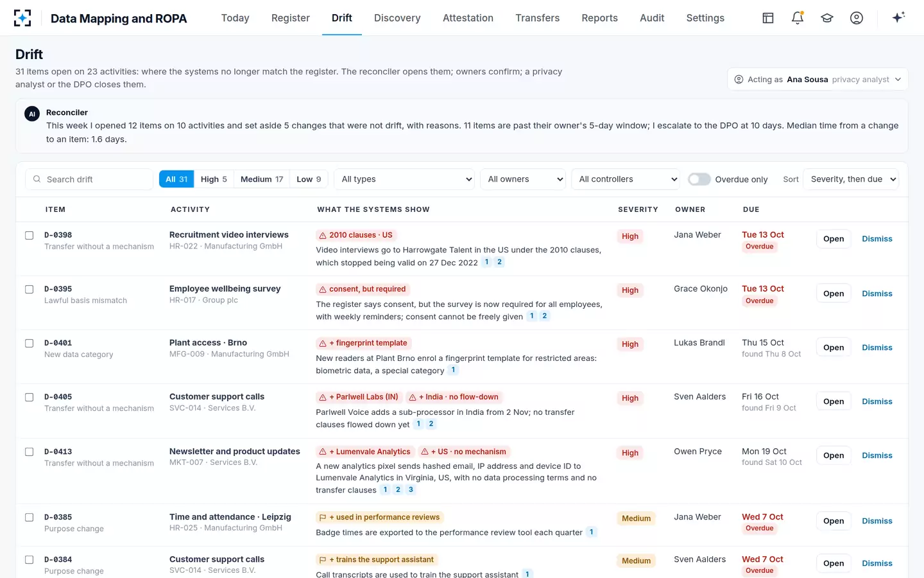Open evidence reference 1 on D-0385
The height and width of the screenshot is (578, 924).
coord(592,532)
